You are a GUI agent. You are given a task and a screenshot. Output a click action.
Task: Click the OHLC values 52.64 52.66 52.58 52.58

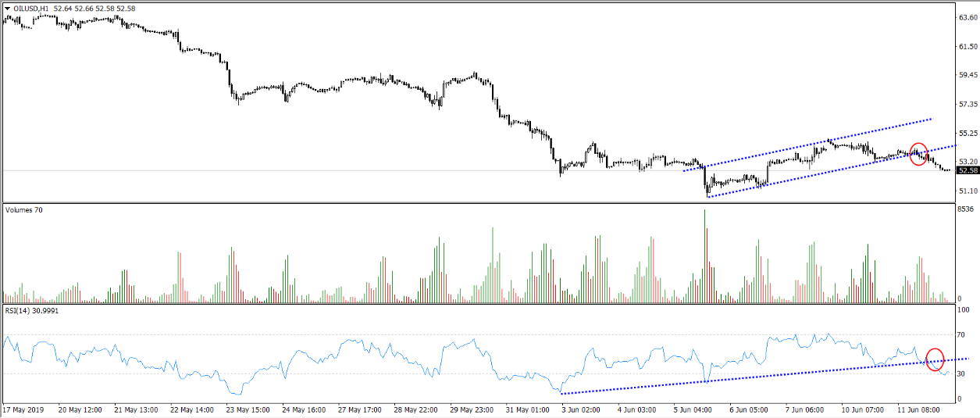tap(94, 8)
